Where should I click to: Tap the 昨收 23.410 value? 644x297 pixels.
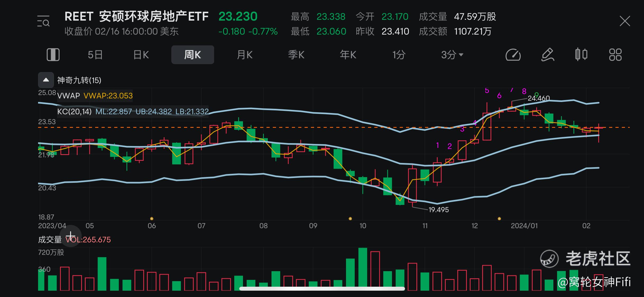(395, 31)
